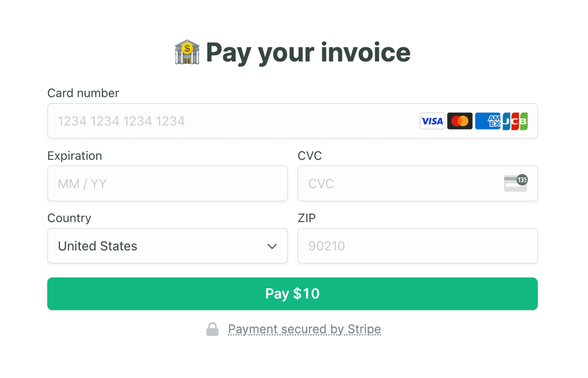Click the Mastercard logo icon

460,121
